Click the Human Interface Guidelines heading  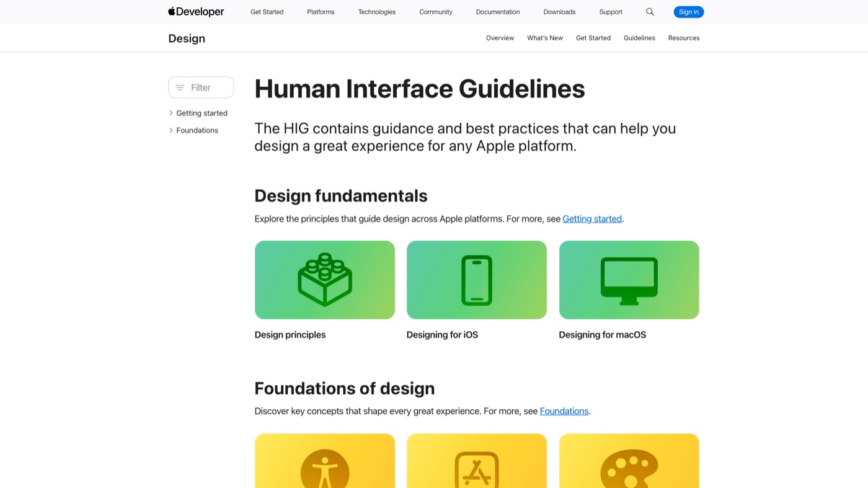[420, 89]
